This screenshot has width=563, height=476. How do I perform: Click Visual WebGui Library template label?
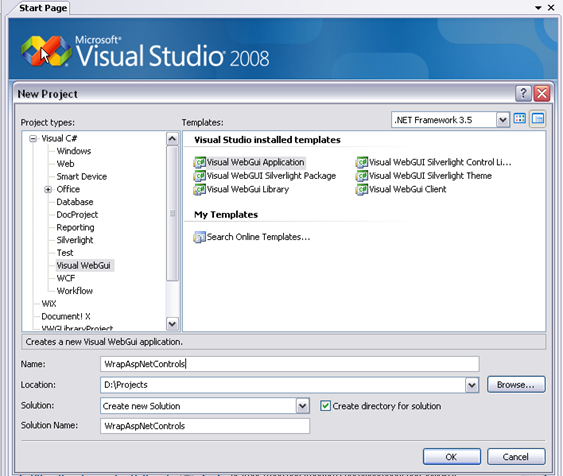248,190
